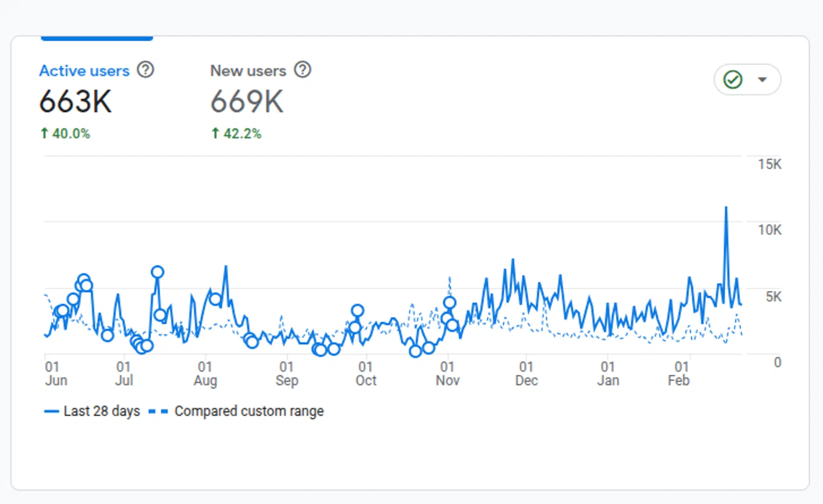The width and height of the screenshot is (823, 504).
Task: Click the green data quality checkmark badge
Action: pos(732,79)
